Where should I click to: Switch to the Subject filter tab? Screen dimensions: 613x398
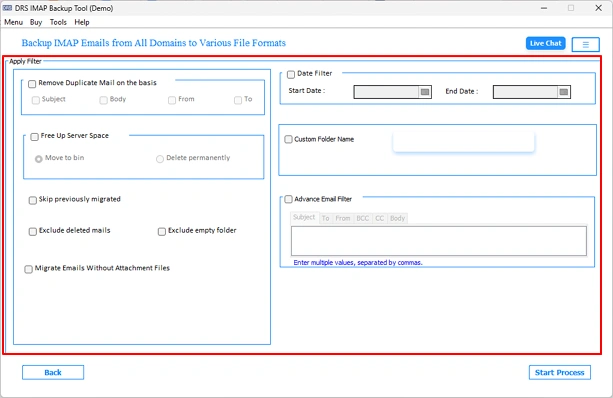coord(304,217)
